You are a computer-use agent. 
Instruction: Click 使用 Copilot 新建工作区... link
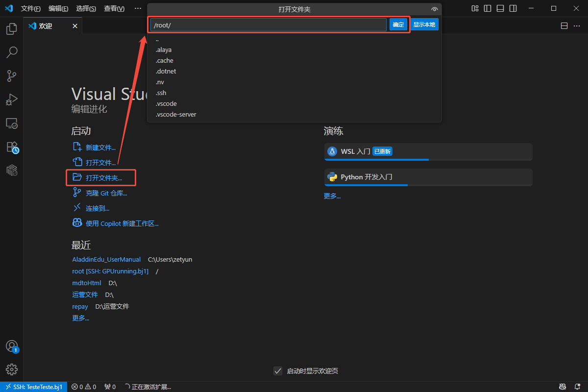coord(115,223)
